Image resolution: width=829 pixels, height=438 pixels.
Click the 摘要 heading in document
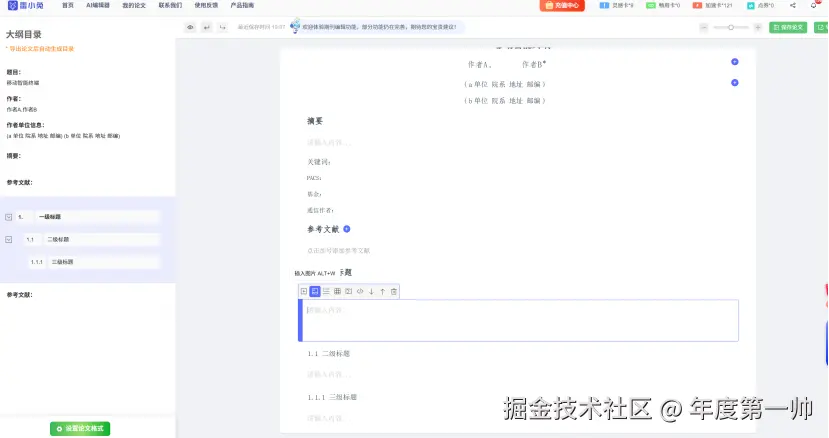(x=315, y=121)
